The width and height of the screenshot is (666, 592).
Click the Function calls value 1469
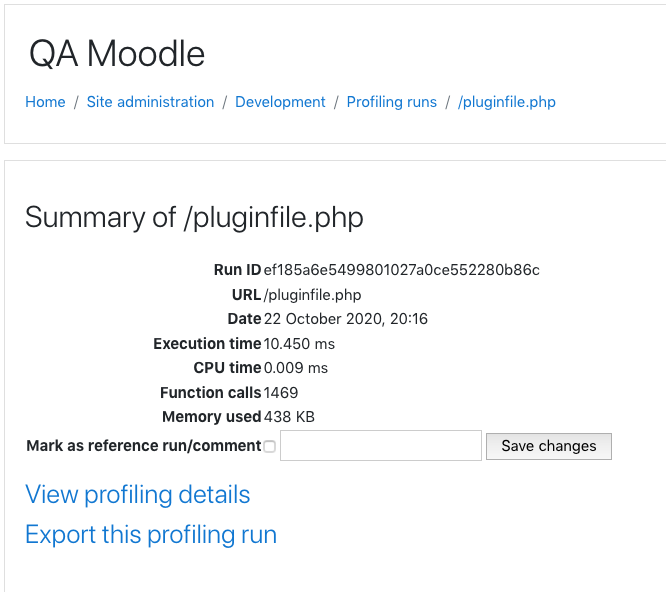[x=281, y=392]
